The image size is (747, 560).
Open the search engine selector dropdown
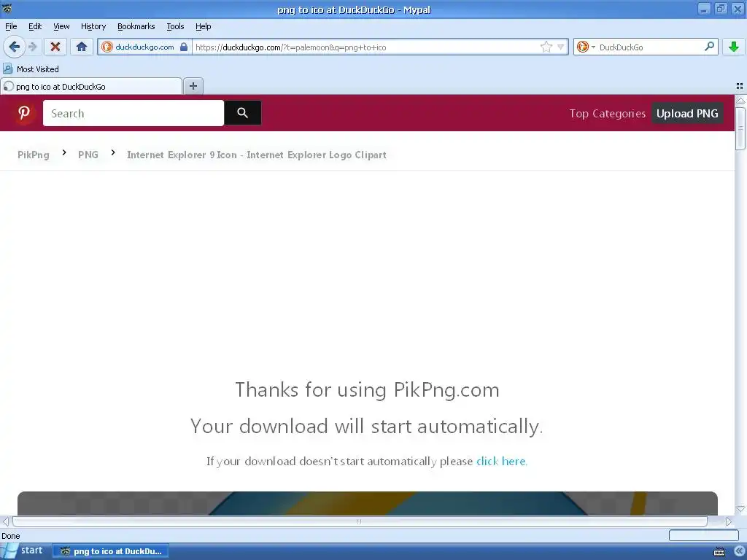(x=586, y=47)
